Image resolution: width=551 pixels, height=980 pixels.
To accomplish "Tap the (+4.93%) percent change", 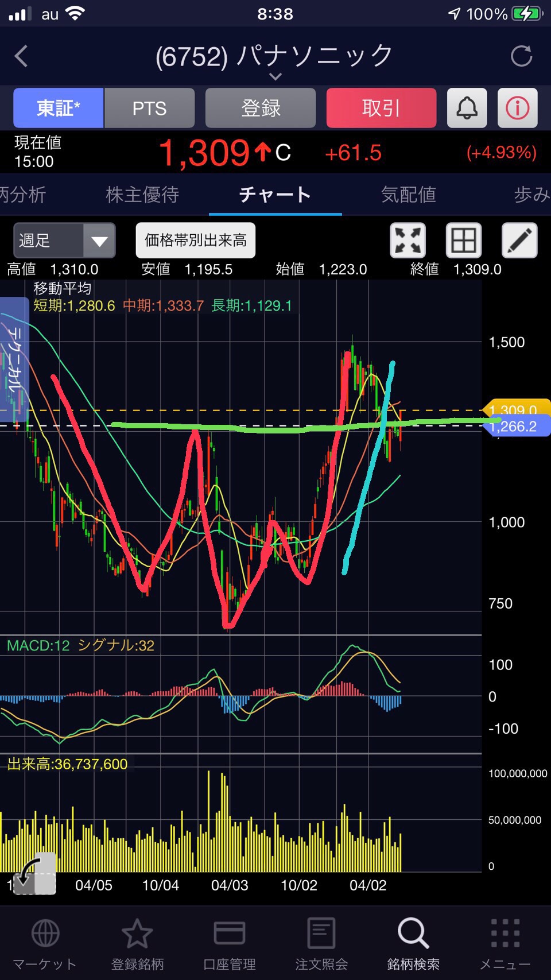I will pos(502,153).
